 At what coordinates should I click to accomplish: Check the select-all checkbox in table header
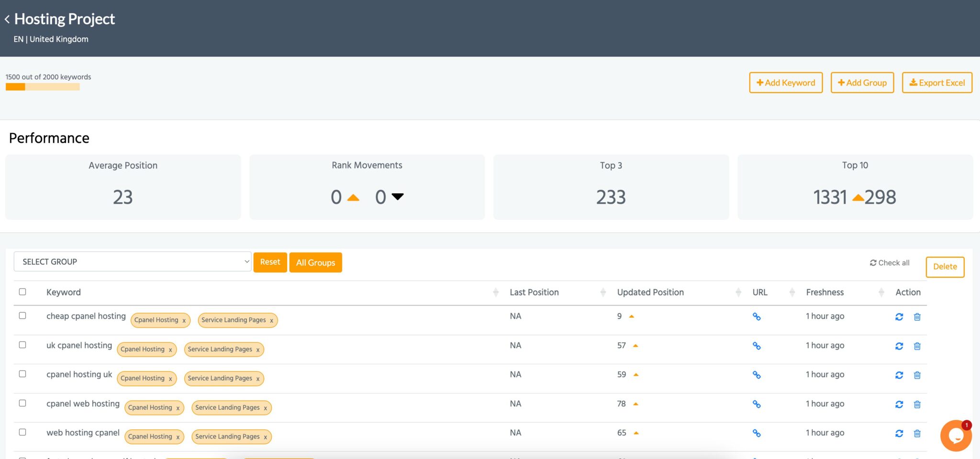22,291
